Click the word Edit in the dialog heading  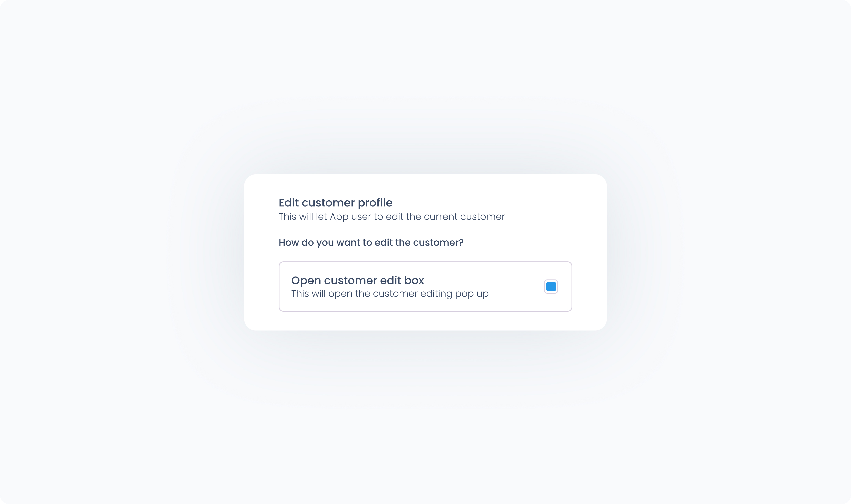289,203
